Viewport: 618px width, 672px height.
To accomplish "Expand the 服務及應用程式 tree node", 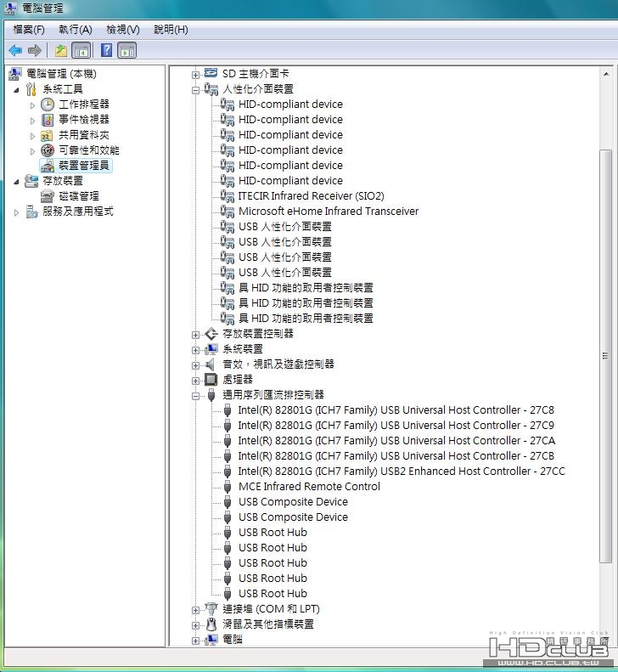I will (x=16, y=212).
